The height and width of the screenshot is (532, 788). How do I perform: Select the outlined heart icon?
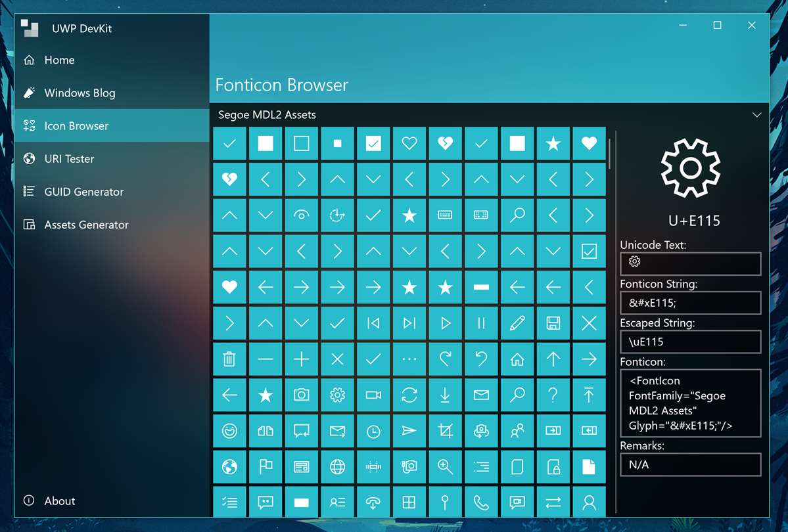(409, 143)
